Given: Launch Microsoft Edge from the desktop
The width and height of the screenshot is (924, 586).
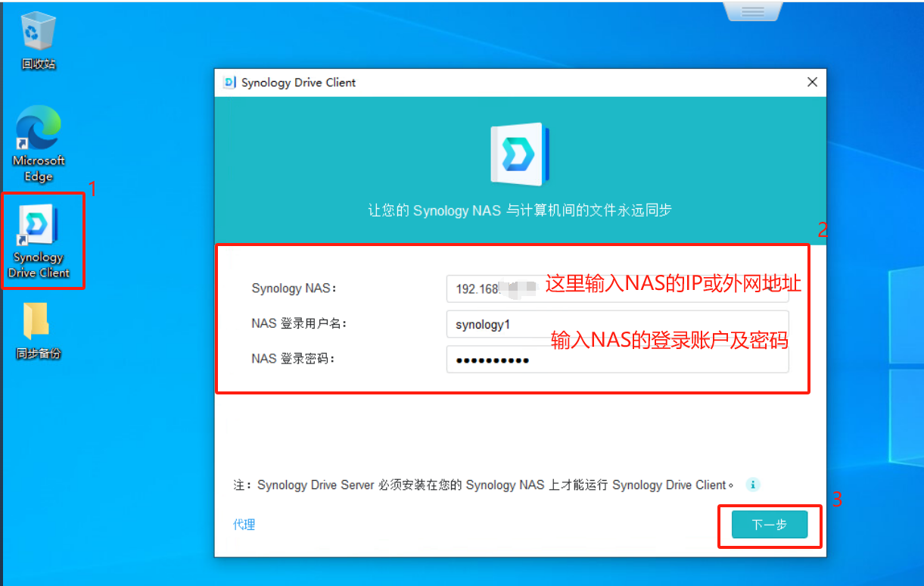Looking at the screenshot, I should (x=39, y=144).
